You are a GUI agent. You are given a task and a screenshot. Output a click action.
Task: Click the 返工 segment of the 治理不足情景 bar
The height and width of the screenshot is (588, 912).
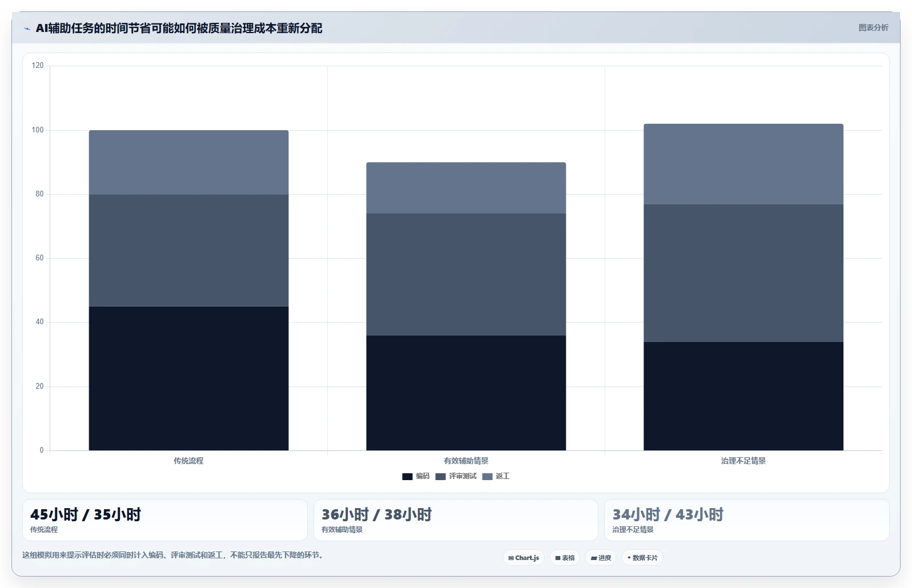[x=744, y=164]
